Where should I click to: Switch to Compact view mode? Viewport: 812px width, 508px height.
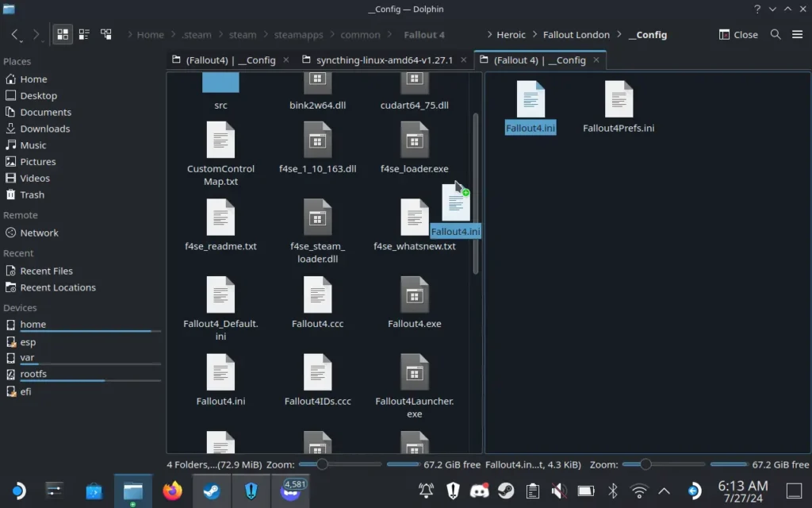pyautogui.click(x=84, y=35)
